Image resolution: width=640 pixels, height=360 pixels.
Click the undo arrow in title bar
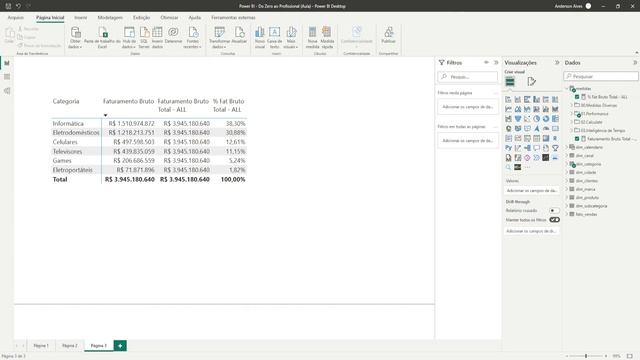(x=18, y=6)
